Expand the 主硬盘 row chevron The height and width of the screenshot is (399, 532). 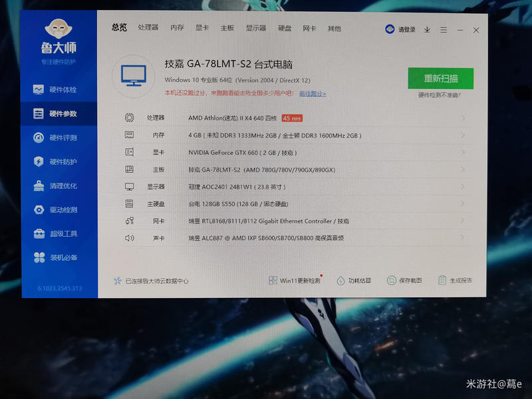(x=463, y=203)
